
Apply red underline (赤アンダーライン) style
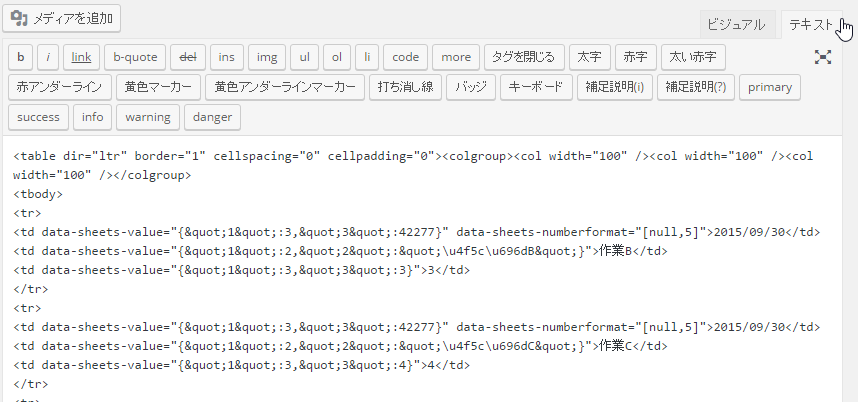point(59,87)
